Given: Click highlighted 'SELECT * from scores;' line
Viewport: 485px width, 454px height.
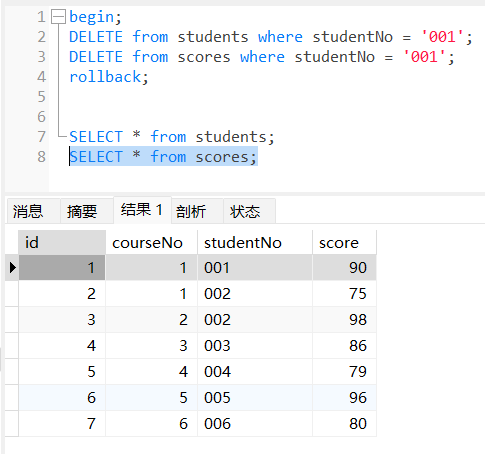Looking at the screenshot, I should (x=163, y=157).
